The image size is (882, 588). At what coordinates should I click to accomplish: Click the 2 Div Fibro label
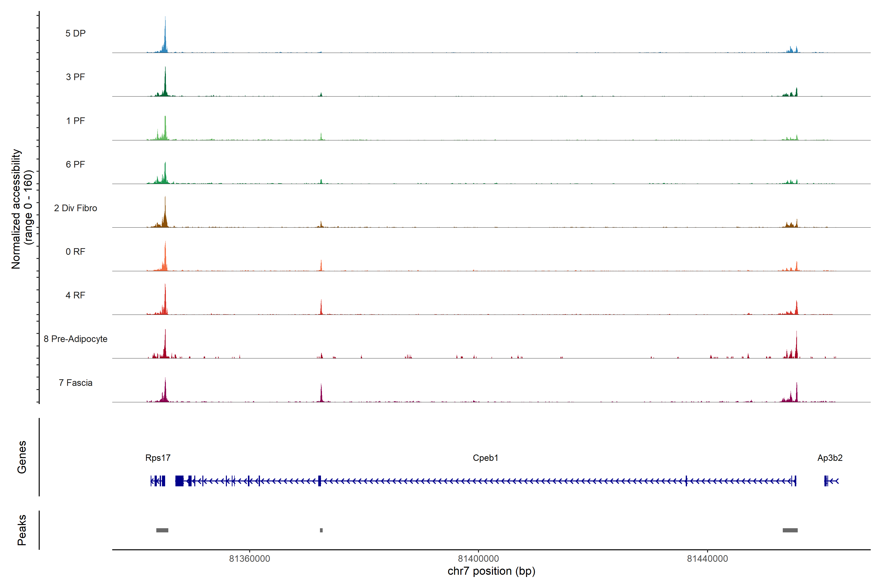point(75,208)
